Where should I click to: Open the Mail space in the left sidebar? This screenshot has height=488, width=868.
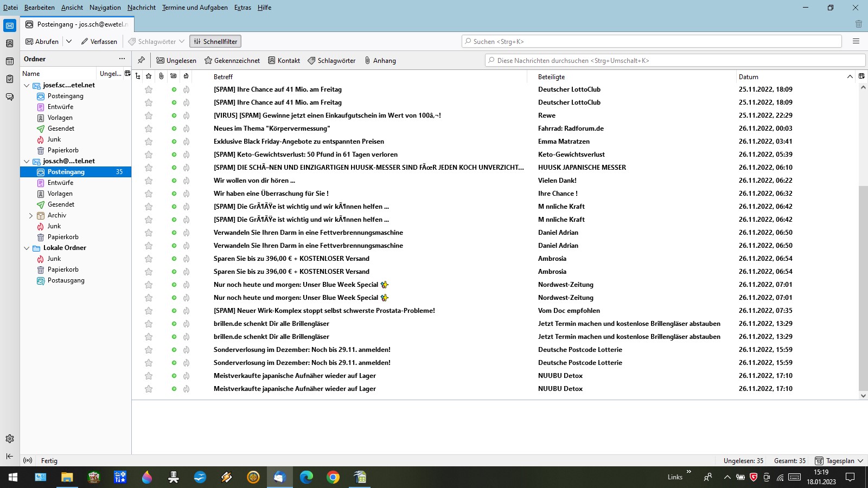point(10,25)
